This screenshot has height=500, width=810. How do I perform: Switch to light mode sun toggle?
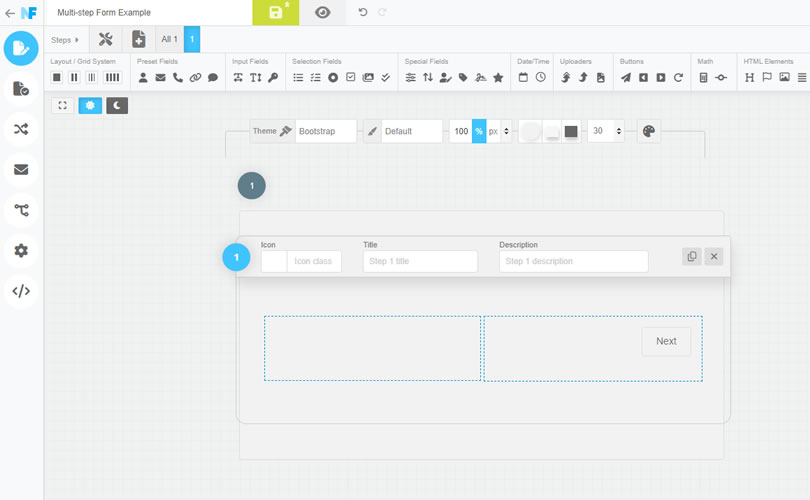tap(90, 105)
